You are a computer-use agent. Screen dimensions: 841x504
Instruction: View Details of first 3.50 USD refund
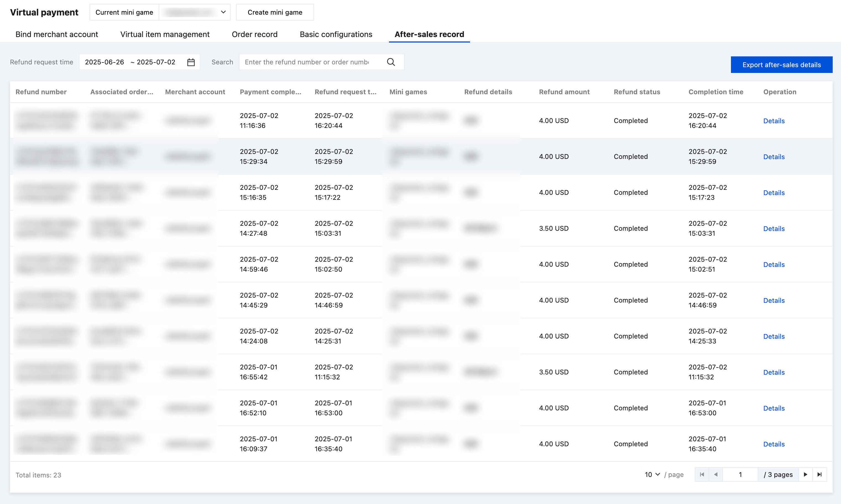click(x=774, y=229)
